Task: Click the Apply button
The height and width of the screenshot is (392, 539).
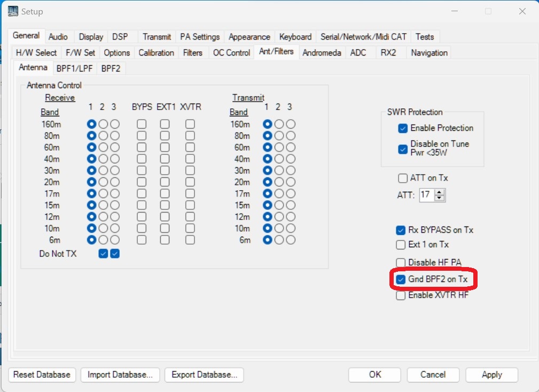Action: [x=491, y=375]
